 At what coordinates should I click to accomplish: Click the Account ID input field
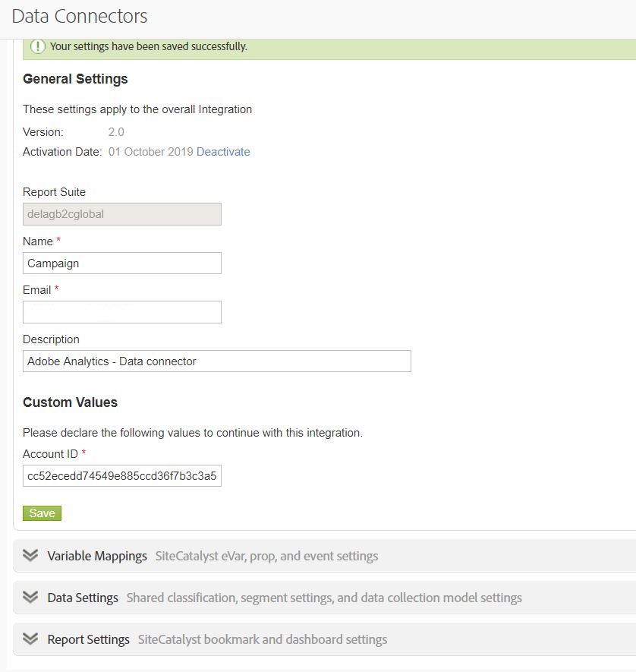(122, 476)
